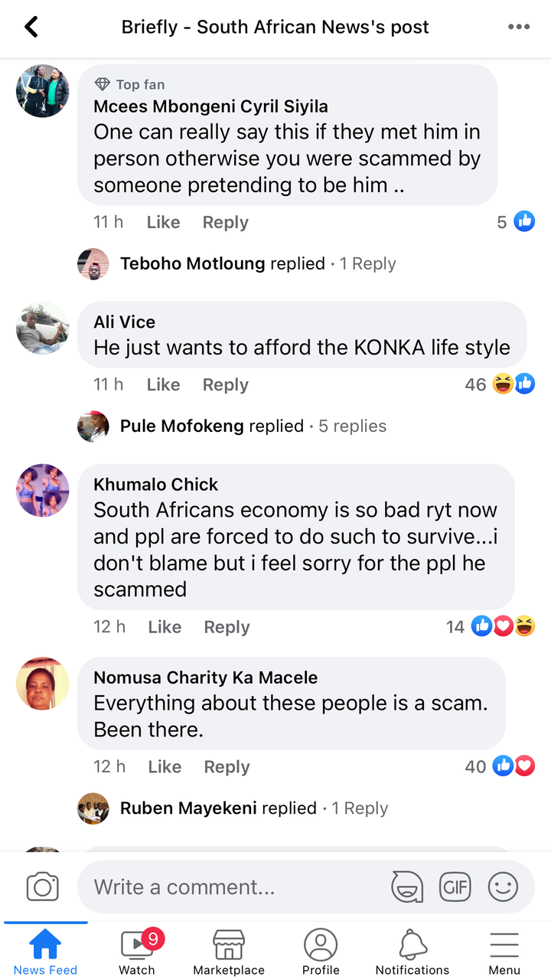Open the hamburger Menu tab
This screenshot has width=551, height=980.
point(504,952)
